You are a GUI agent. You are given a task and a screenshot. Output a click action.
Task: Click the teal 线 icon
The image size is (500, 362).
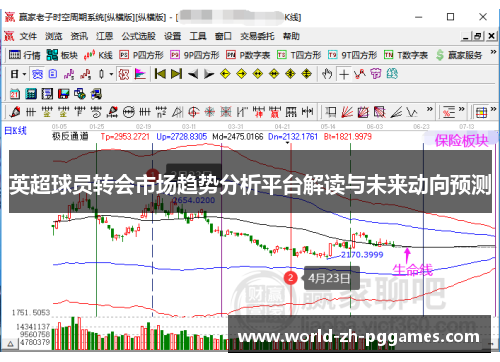click(392, 74)
